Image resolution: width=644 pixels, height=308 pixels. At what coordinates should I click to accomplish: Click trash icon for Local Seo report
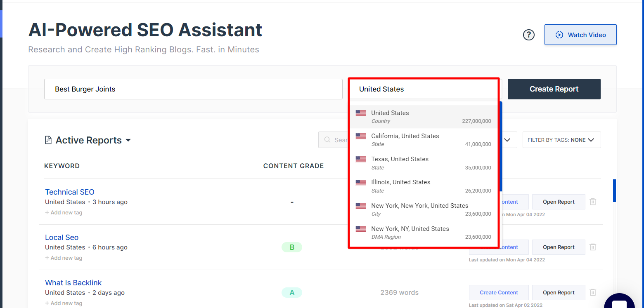(x=593, y=247)
